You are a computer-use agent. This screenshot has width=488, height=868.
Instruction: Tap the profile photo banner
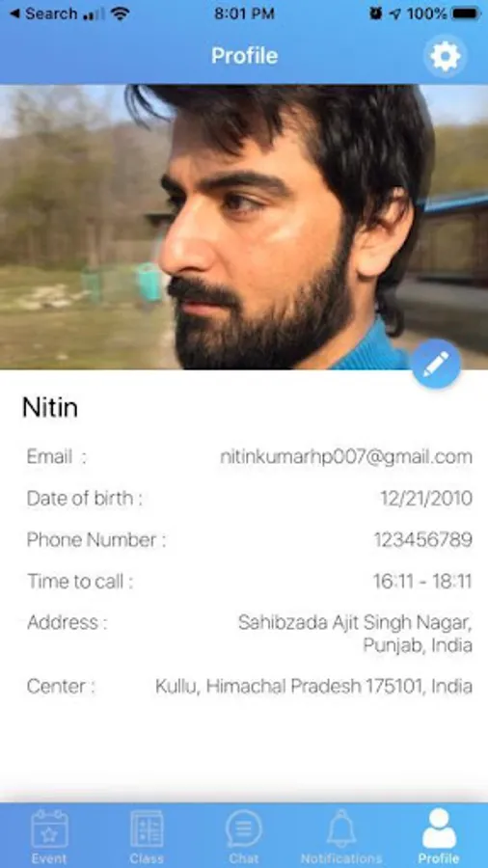click(244, 227)
